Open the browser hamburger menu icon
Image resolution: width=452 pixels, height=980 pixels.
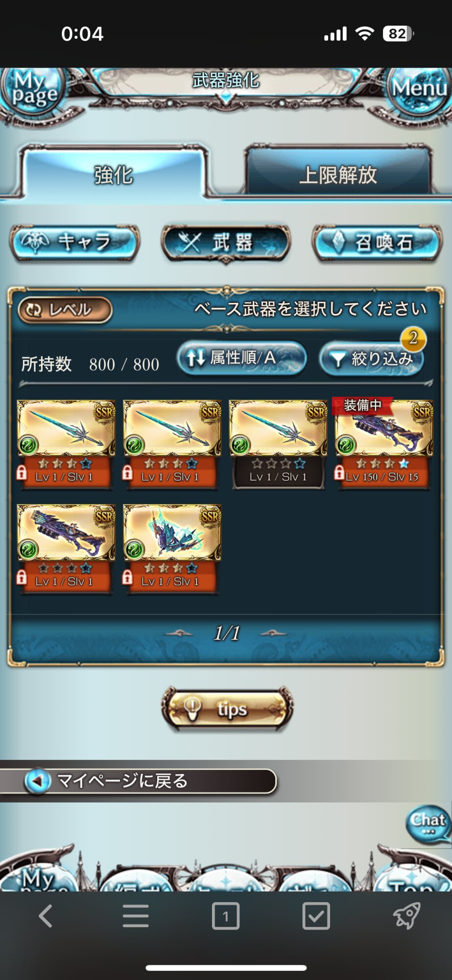click(x=136, y=916)
